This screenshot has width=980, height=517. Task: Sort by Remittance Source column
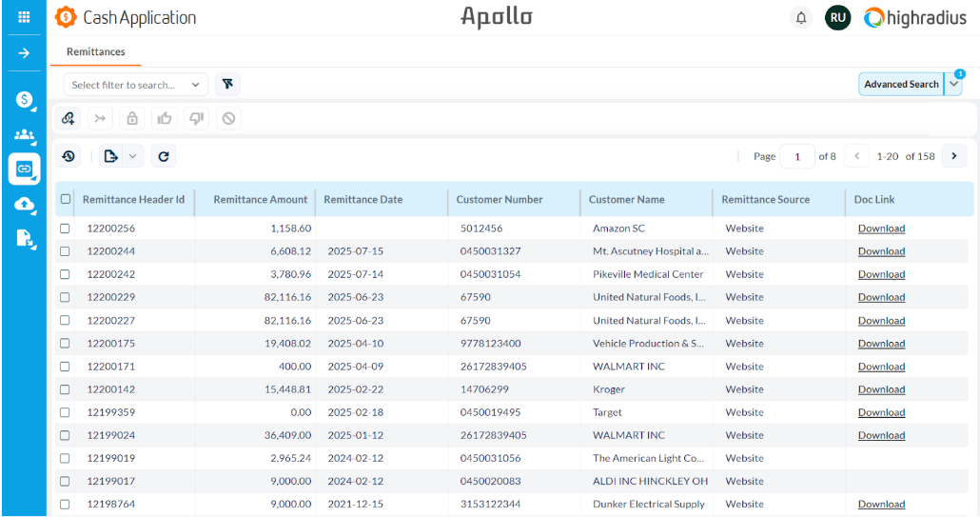point(766,199)
